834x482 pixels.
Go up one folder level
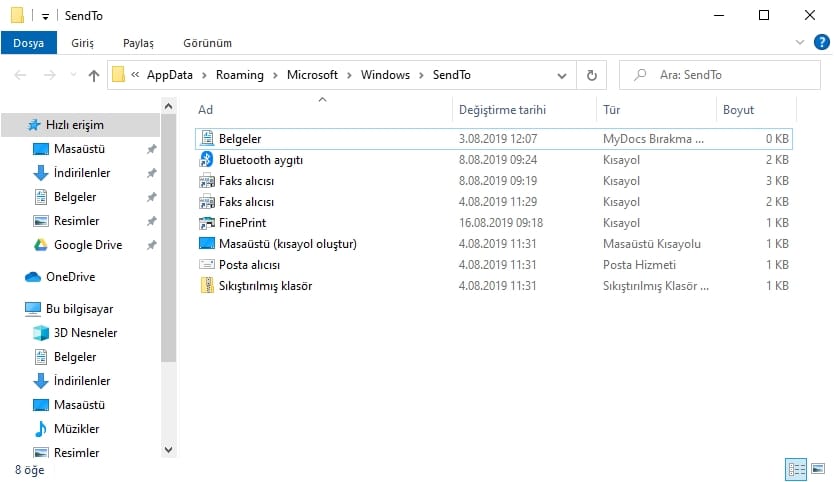click(94, 76)
